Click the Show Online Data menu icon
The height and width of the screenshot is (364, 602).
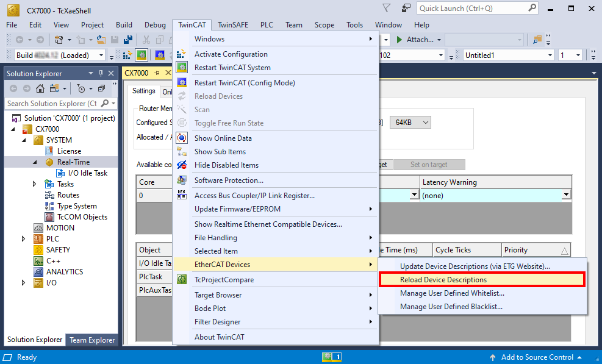pos(182,138)
